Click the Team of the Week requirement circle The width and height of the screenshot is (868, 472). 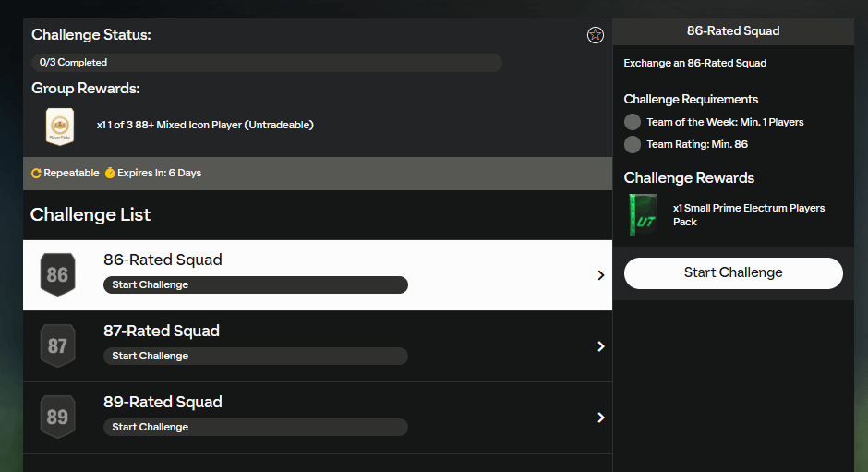point(633,122)
